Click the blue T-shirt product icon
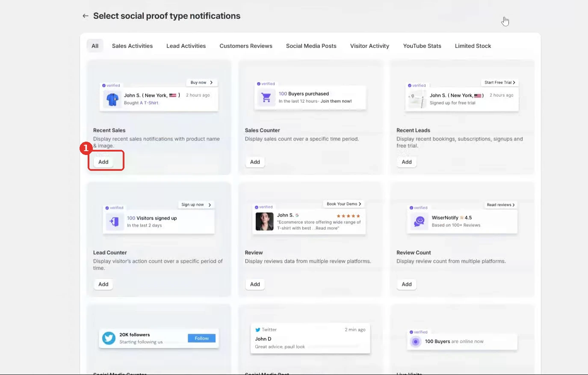Viewport: 588px width, 375px height. 112,99
